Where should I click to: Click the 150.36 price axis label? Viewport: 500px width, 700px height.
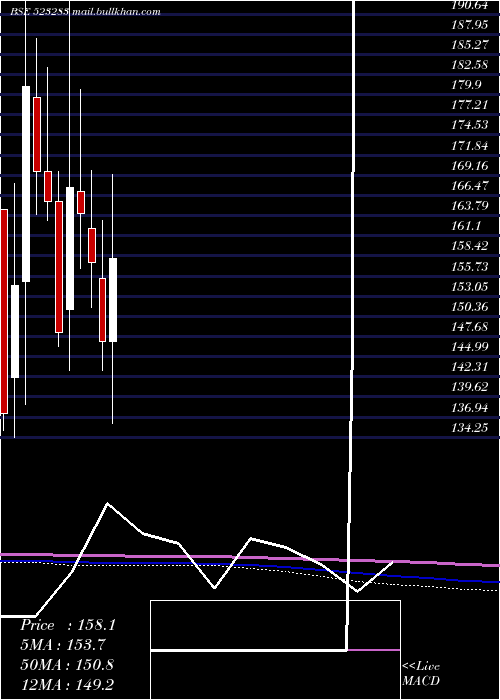pyautogui.click(x=470, y=306)
